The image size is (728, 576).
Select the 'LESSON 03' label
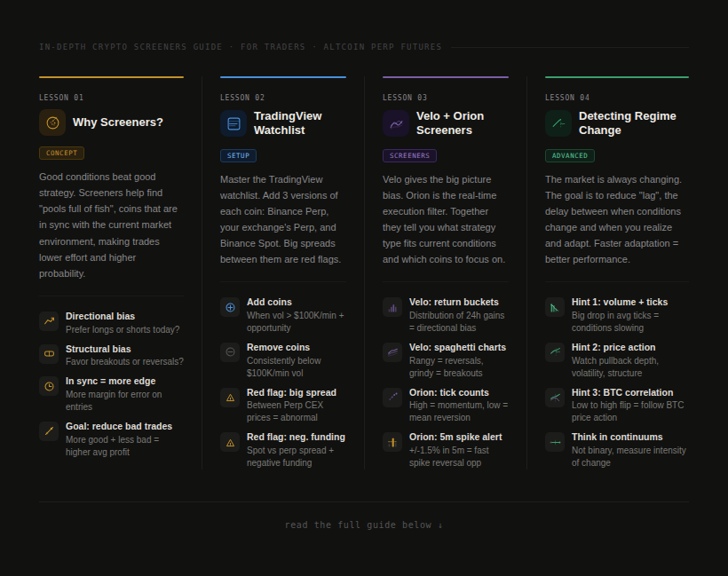405,98
